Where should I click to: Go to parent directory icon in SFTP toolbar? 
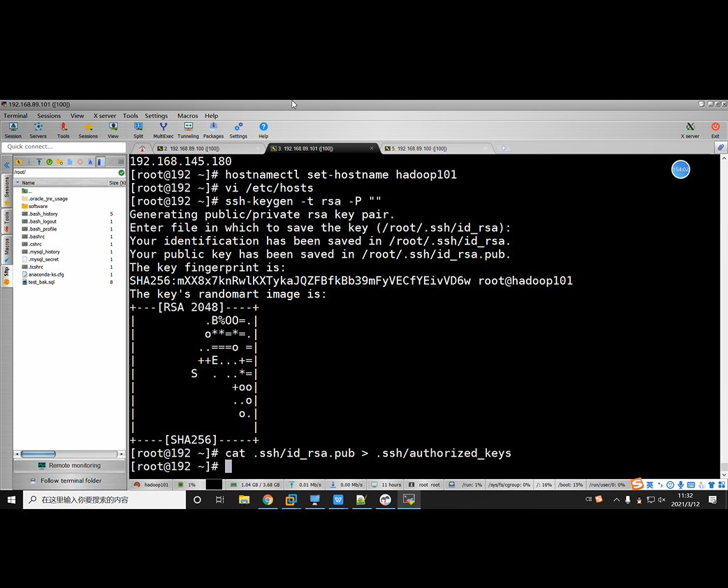19,162
